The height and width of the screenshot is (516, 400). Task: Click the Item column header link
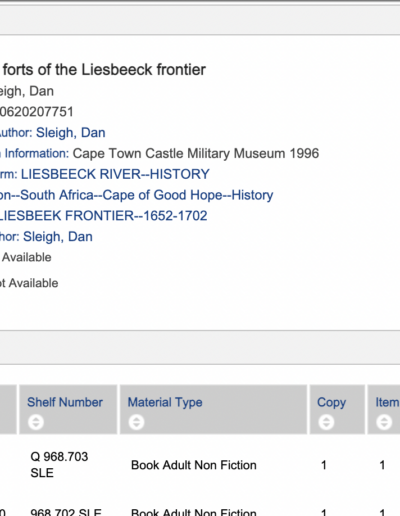387,402
